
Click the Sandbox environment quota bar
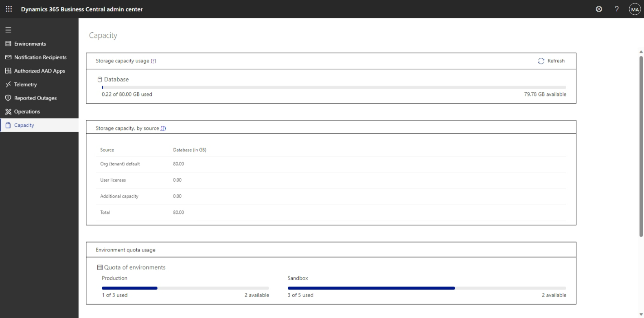tap(427, 288)
